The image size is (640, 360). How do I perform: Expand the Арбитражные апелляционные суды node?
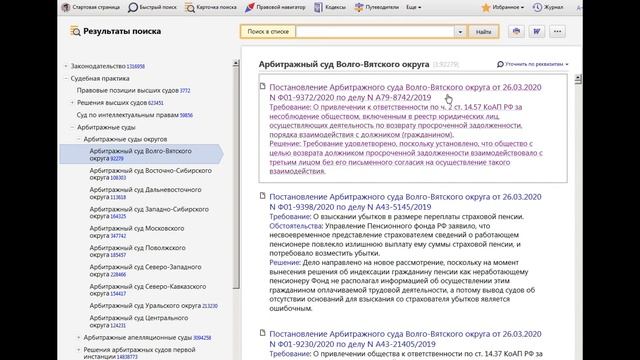(x=79, y=337)
